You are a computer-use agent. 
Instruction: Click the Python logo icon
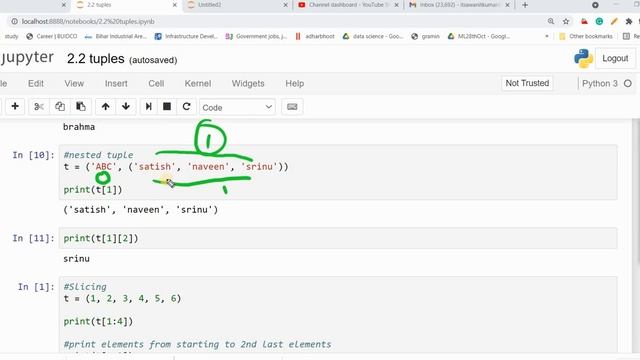[x=583, y=58]
